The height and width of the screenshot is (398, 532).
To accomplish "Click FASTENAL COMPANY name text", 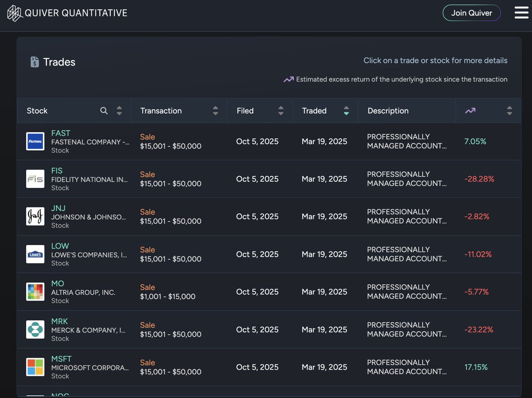I will click(90, 142).
